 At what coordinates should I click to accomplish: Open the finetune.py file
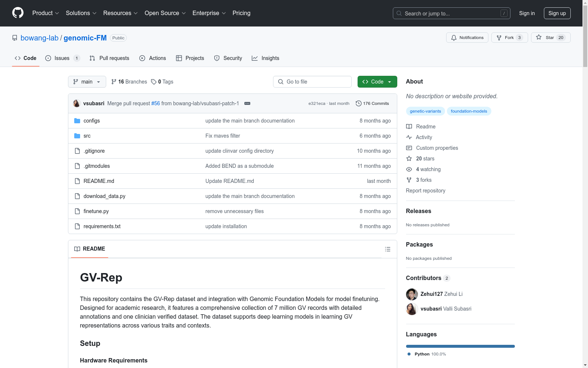(96, 211)
